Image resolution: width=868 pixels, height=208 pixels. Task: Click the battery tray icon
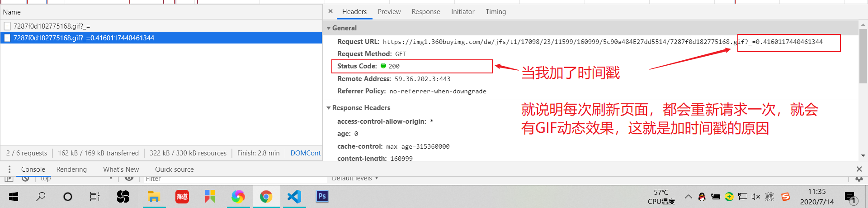[715, 197]
